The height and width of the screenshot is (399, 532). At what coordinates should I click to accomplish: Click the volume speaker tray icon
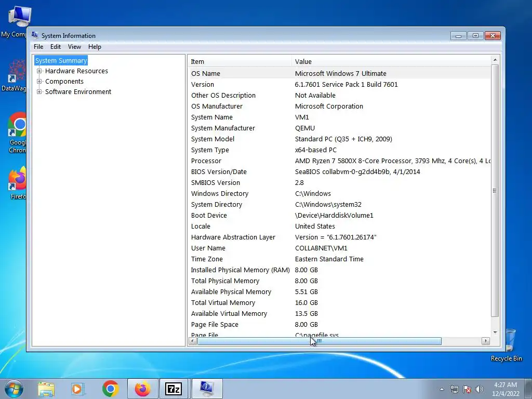point(480,389)
